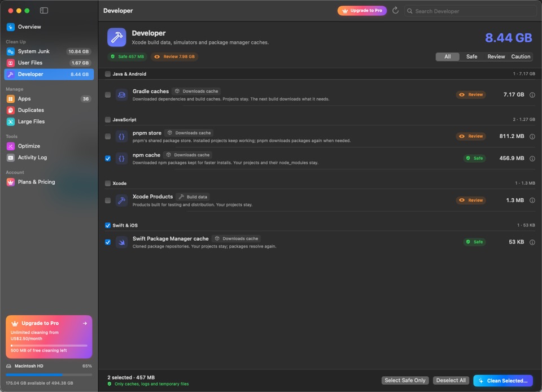Click the Optimize sidebar icon

[x=11, y=146]
